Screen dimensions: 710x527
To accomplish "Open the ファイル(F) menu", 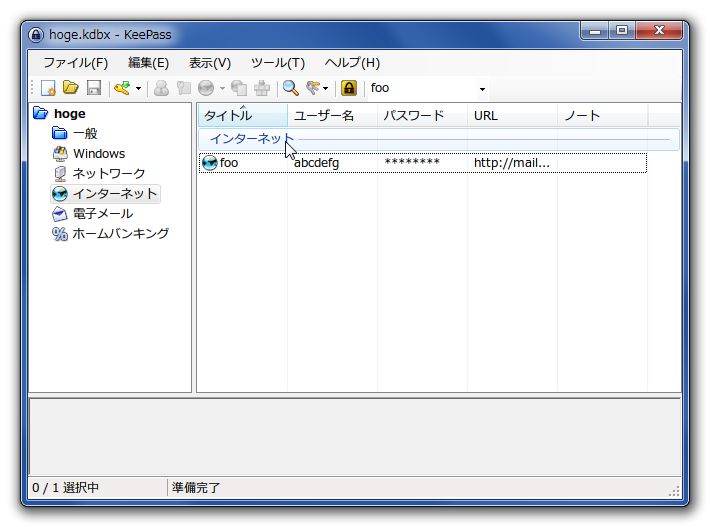I will pos(76,63).
